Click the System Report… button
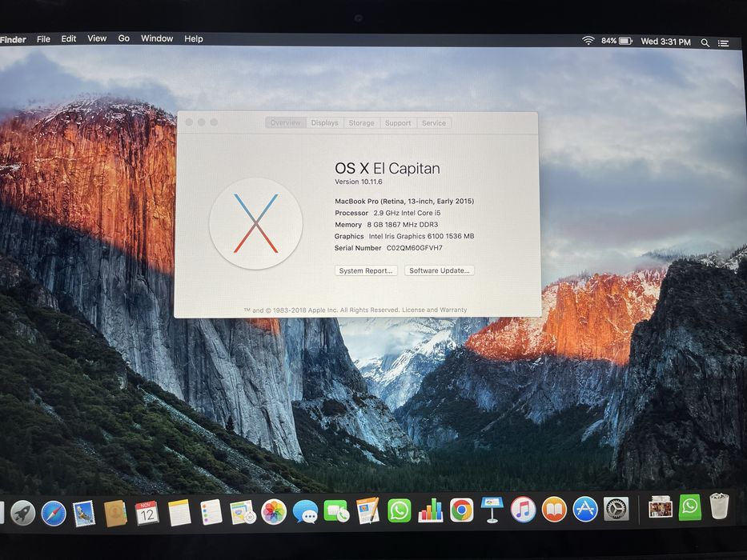 point(366,270)
